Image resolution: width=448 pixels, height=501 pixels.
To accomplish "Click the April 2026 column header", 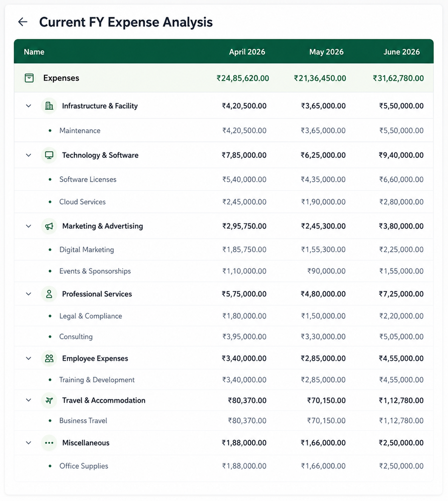I will pyautogui.click(x=247, y=52).
